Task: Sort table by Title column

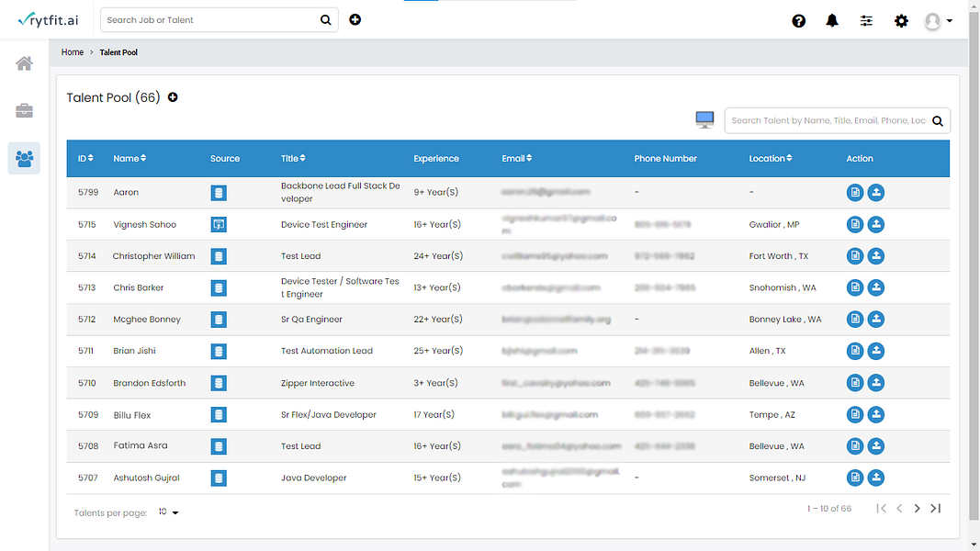Action: [x=293, y=159]
